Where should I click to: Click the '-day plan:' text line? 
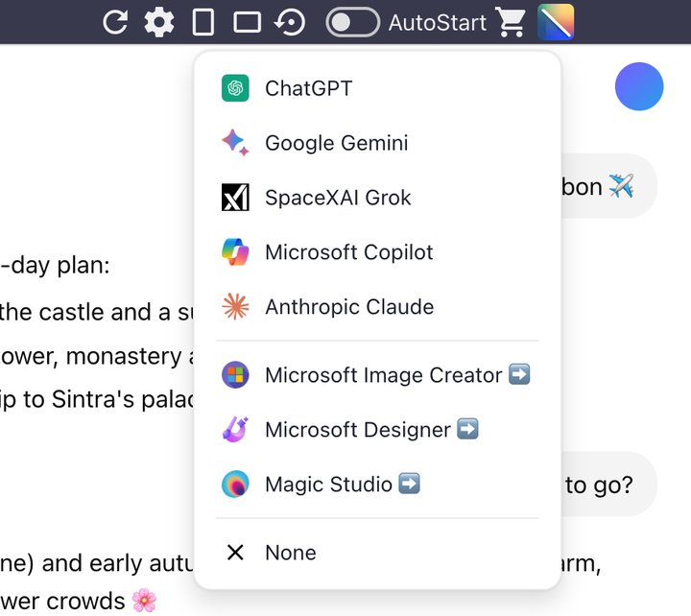(x=55, y=266)
